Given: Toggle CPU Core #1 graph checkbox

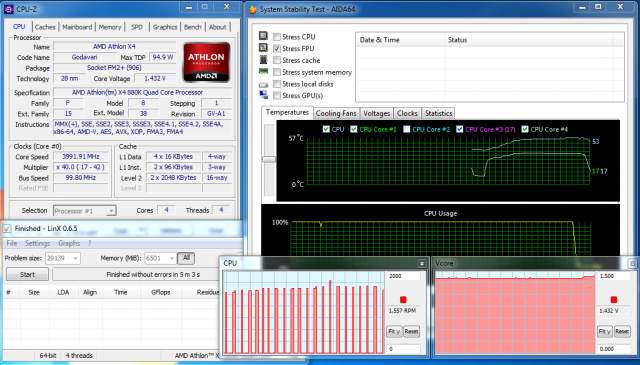Looking at the screenshot, I should (354, 129).
